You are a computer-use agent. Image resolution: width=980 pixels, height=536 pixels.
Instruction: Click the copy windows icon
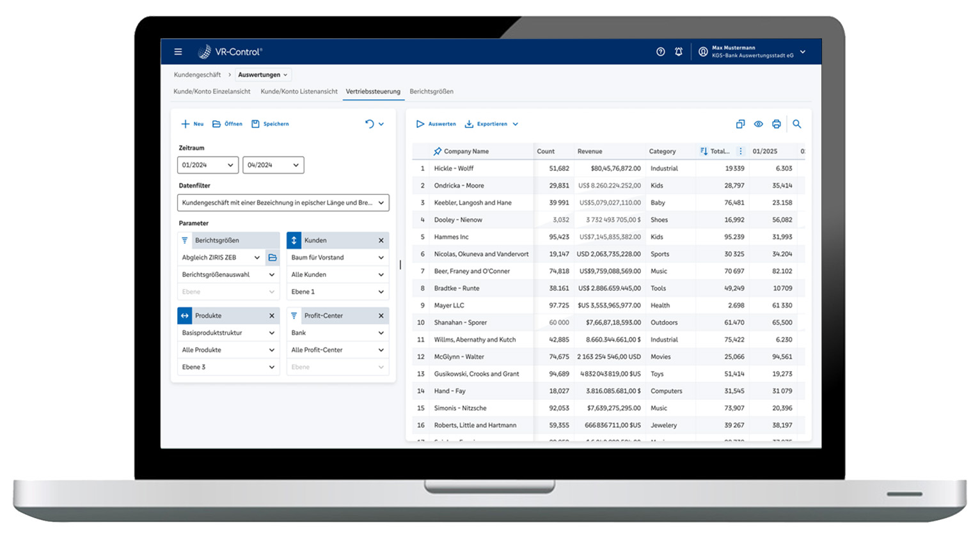point(740,124)
